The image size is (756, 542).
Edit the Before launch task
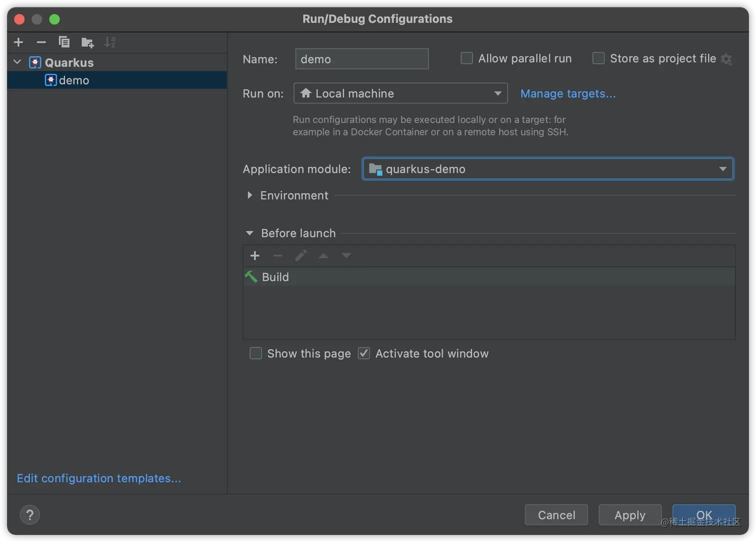pos(300,256)
